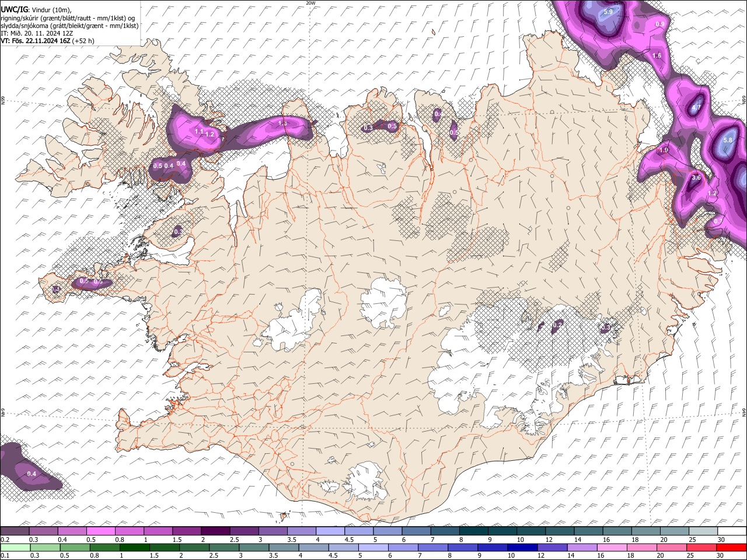This screenshot has height=560, width=747.
Task: Click the 0.9 precipitation value on the map
Action: [x=660, y=24]
